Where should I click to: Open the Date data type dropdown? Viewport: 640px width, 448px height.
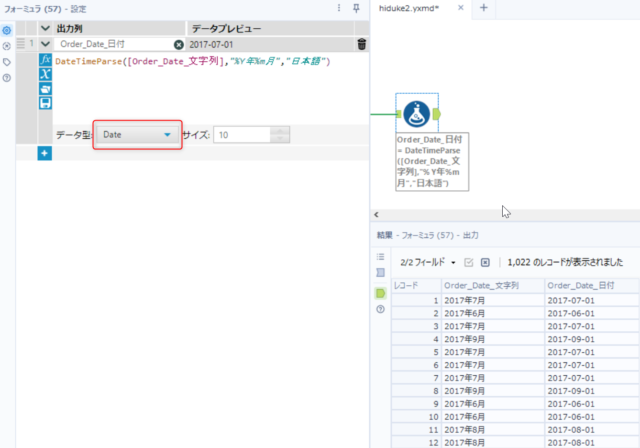click(x=137, y=135)
